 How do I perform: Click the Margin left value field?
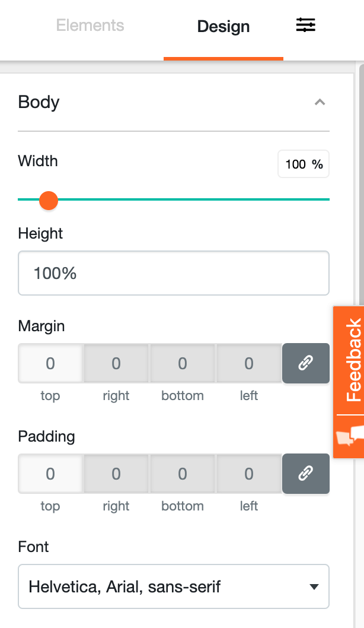coord(249,363)
